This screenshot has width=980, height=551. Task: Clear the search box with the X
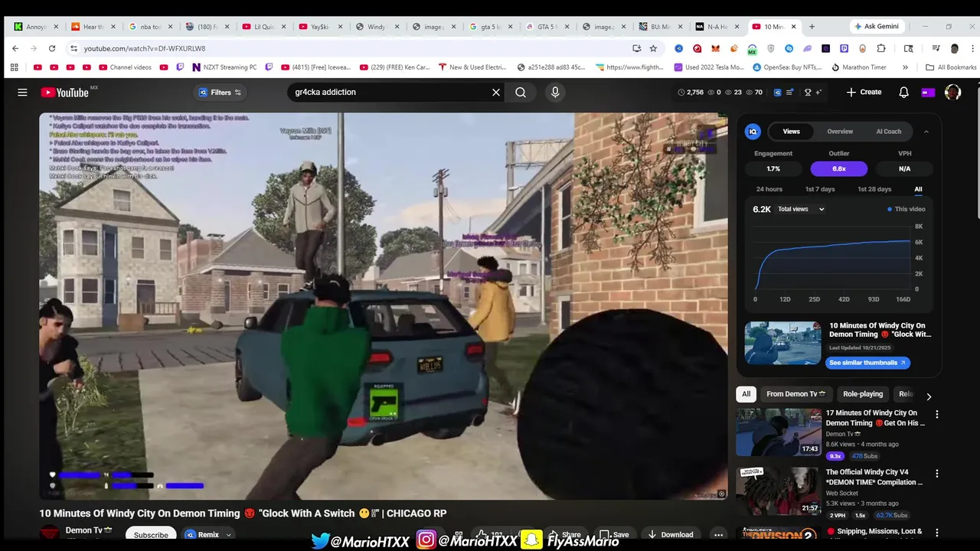496,92
